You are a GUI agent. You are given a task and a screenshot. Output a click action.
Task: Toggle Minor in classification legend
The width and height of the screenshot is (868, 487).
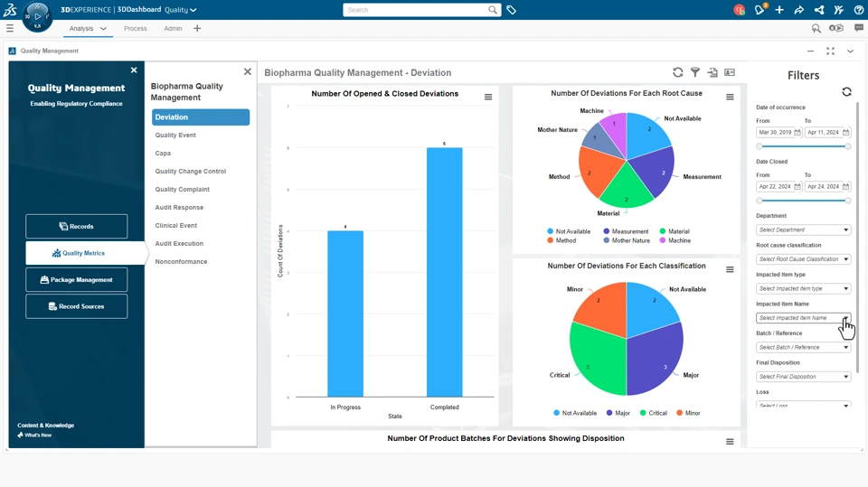(x=688, y=413)
